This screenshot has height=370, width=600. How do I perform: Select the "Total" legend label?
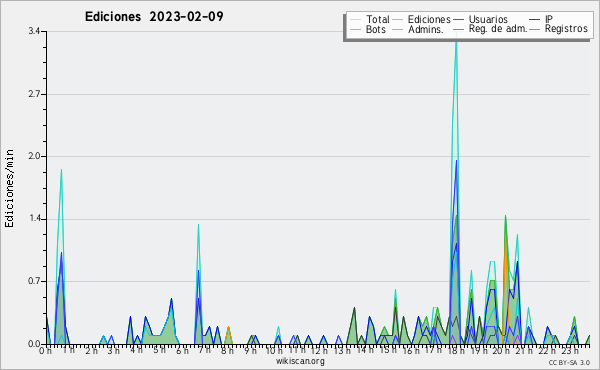coord(378,19)
